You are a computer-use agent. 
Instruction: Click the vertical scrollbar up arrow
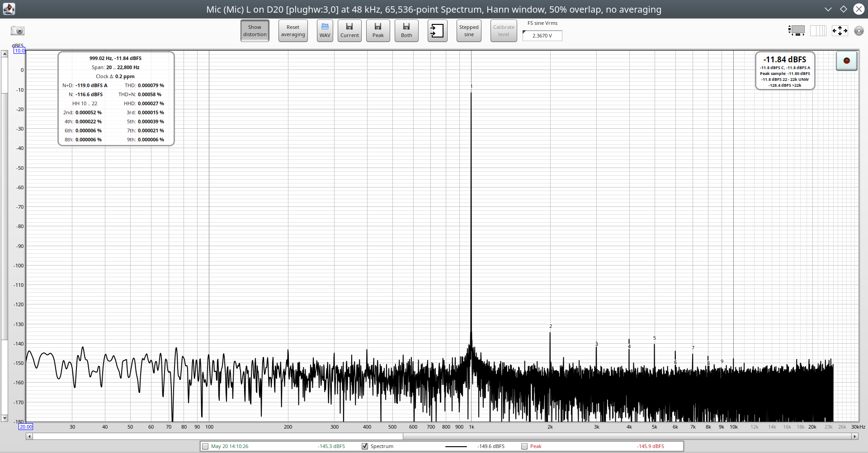(5, 54)
